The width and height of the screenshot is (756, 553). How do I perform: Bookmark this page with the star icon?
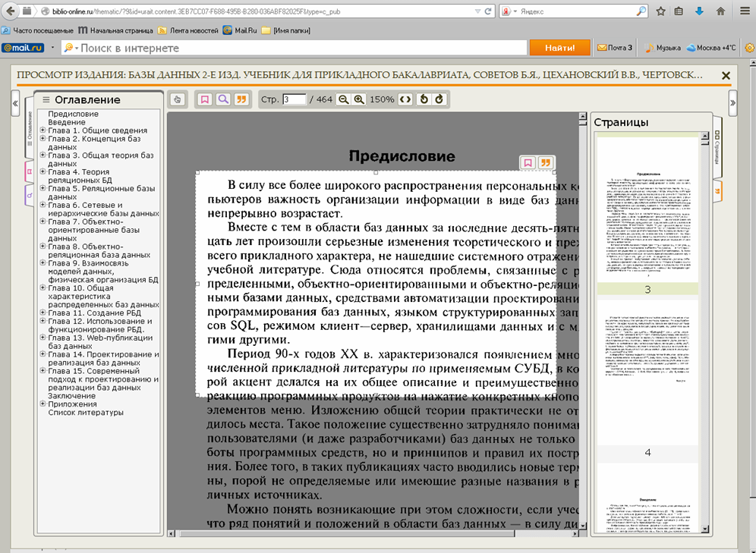(660, 11)
